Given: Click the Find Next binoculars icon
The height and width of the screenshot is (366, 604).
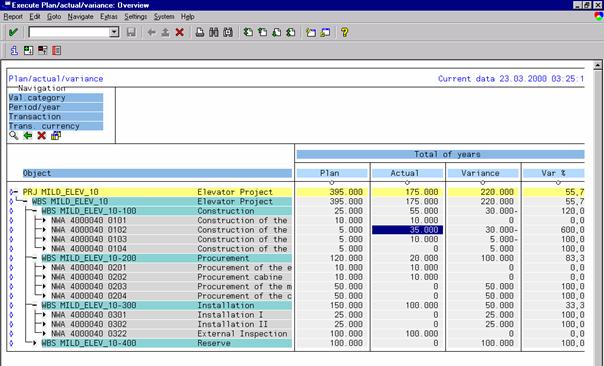Looking at the screenshot, I should tap(228, 32).
